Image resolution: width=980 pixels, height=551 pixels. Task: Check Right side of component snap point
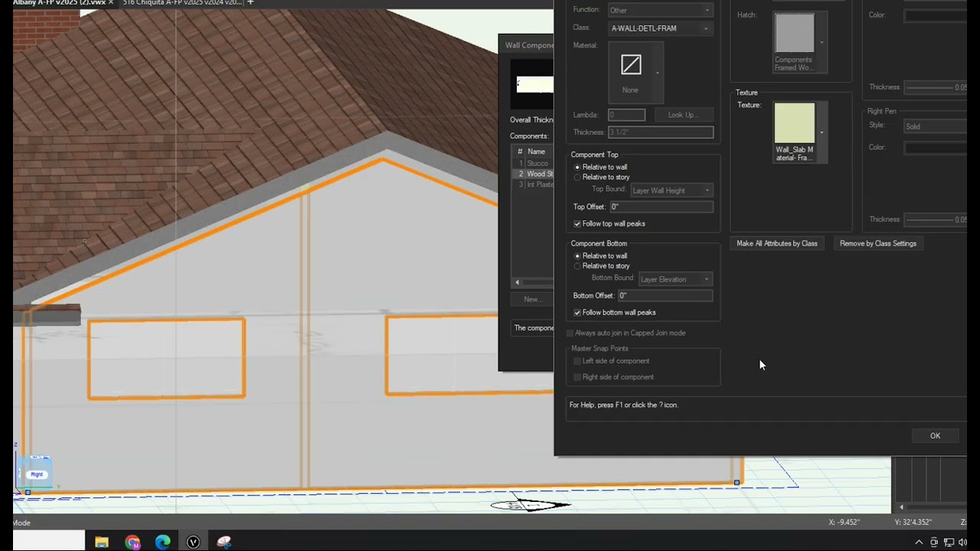(x=577, y=377)
